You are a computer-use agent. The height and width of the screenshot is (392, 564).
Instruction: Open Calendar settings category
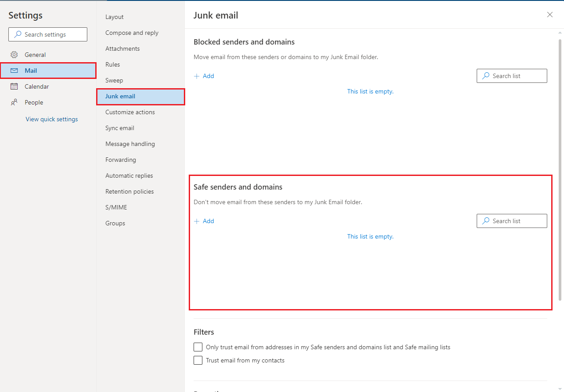(x=48, y=86)
